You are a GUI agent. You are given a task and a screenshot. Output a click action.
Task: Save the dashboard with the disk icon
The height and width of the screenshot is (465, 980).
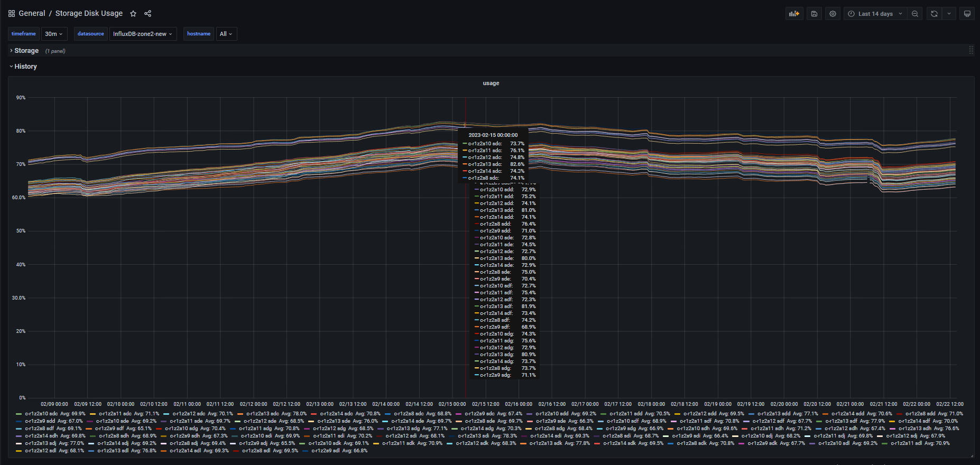point(814,14)
